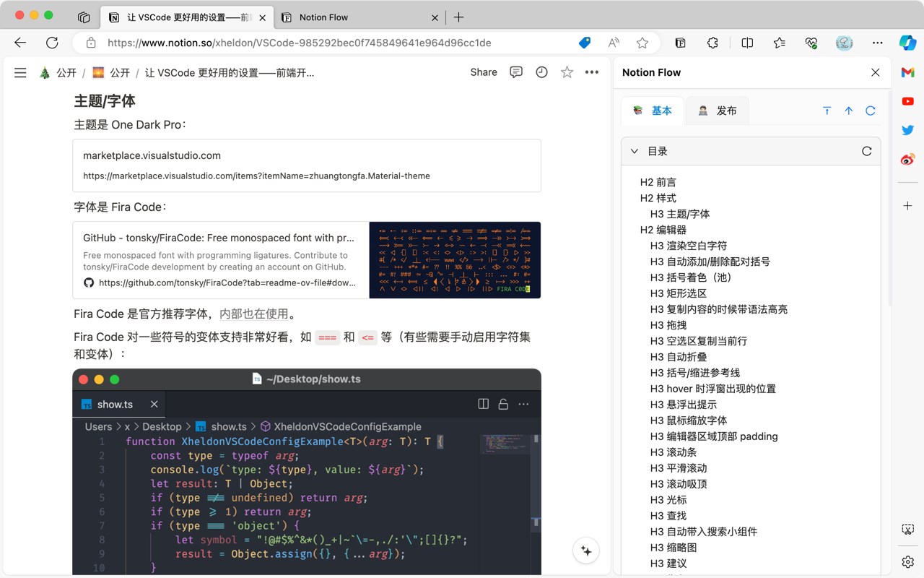Open the page title breadcrumb 让 VSCode 更好用的设置
Image resolution: width=924 pixels, height=578 pixels.
tap(230, 72)
